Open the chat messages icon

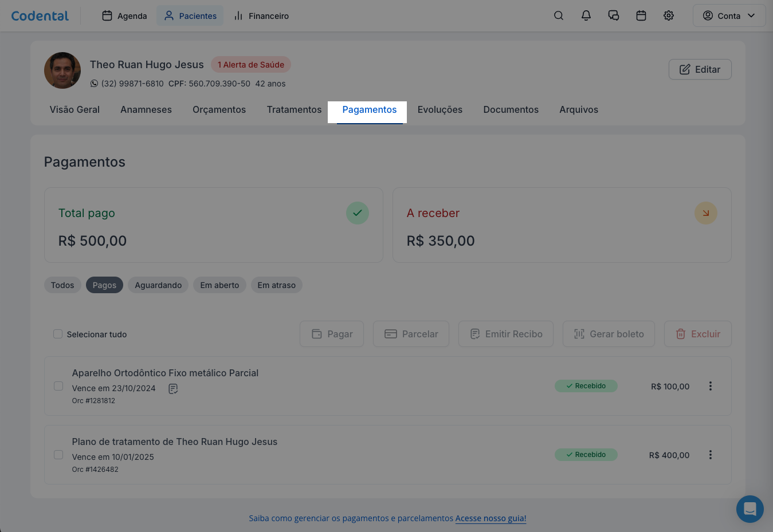click(613, 16)
